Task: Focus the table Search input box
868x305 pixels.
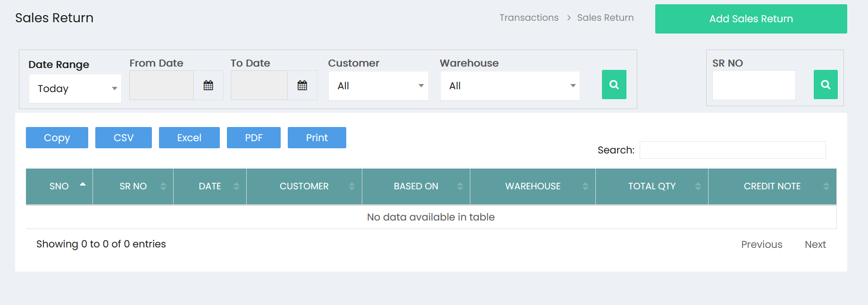Action: [733, 150]
